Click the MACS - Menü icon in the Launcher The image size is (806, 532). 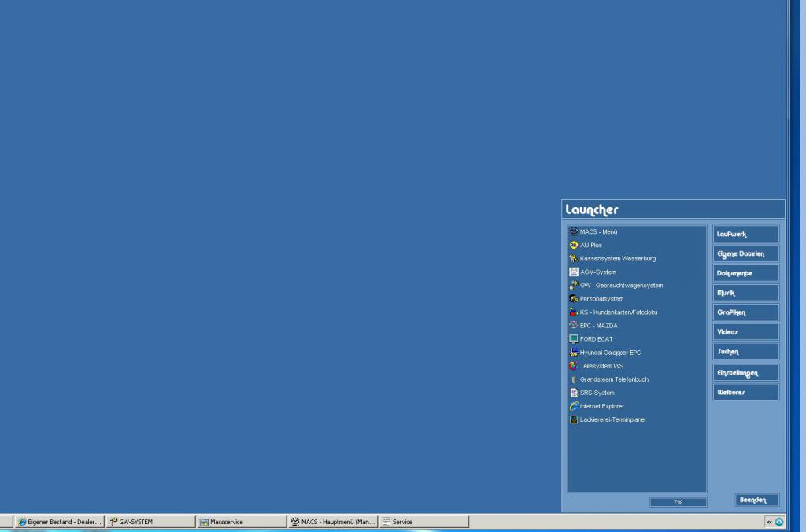tap(574, 232)
